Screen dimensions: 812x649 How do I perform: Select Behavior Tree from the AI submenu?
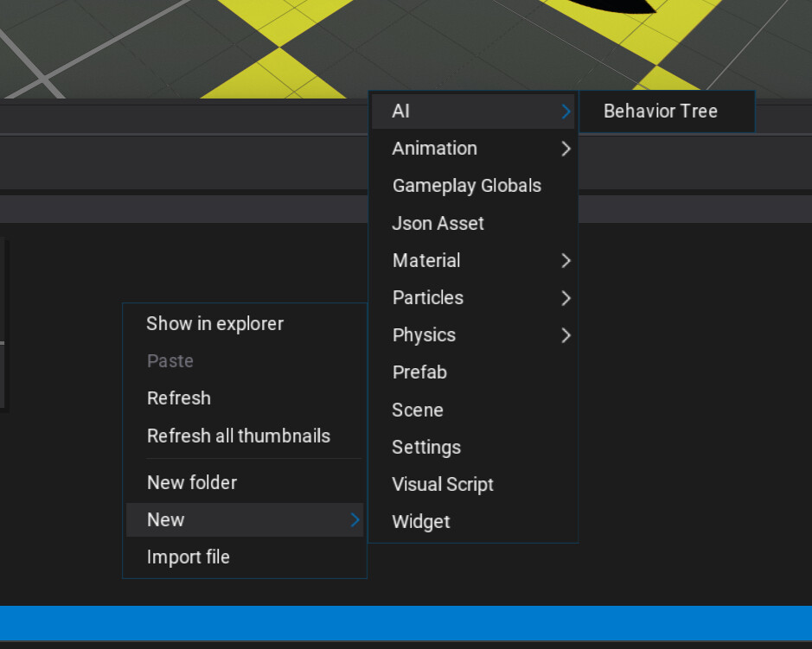coord(661,111)
